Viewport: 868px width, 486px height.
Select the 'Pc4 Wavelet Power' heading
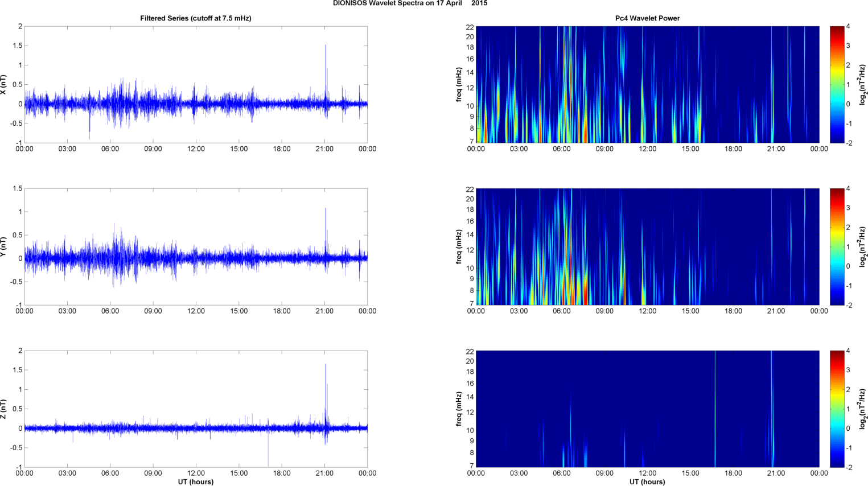[647, 18]
